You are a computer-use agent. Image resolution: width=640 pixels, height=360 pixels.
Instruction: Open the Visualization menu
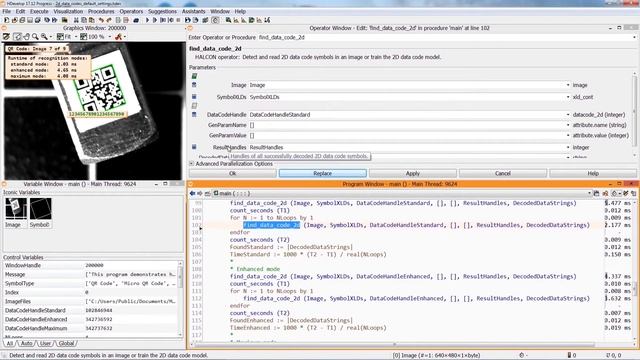68,11
